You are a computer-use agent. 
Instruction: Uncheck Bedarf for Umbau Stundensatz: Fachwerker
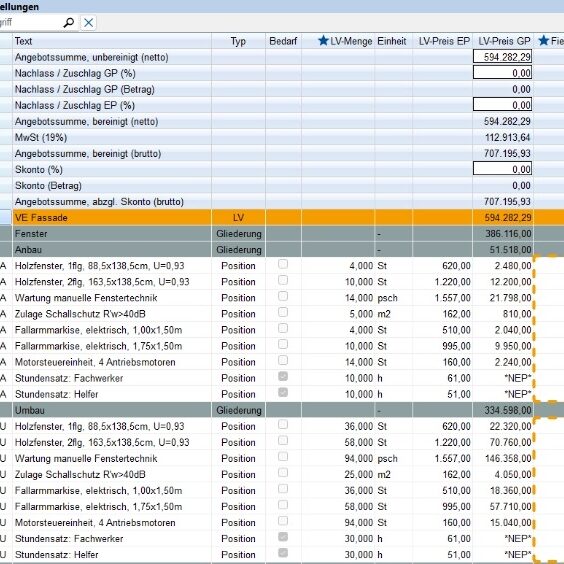pyautogui.click(x=283, y=537)
